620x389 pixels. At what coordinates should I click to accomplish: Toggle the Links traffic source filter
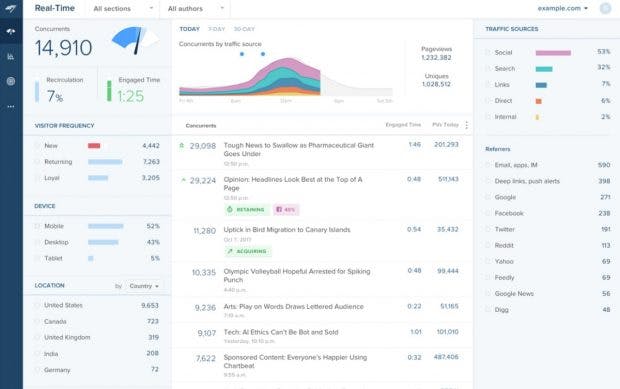pos(488,85)
